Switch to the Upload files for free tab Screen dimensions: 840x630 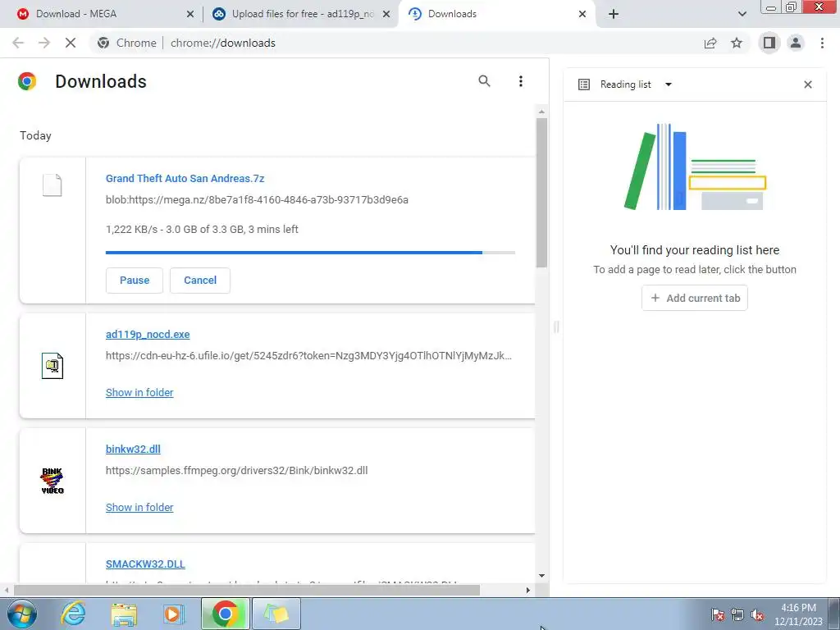point(303,14)
